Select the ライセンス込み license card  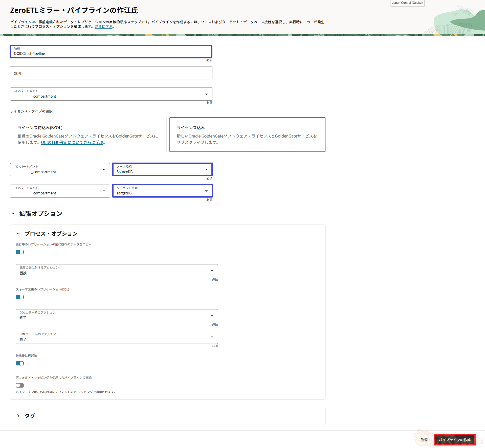[x=247, y=135]
